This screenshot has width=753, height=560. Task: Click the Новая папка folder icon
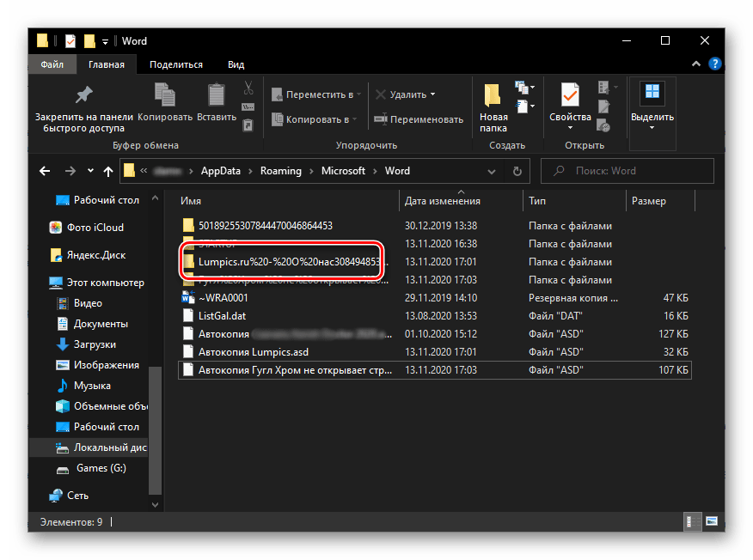(x=493, y=95)
